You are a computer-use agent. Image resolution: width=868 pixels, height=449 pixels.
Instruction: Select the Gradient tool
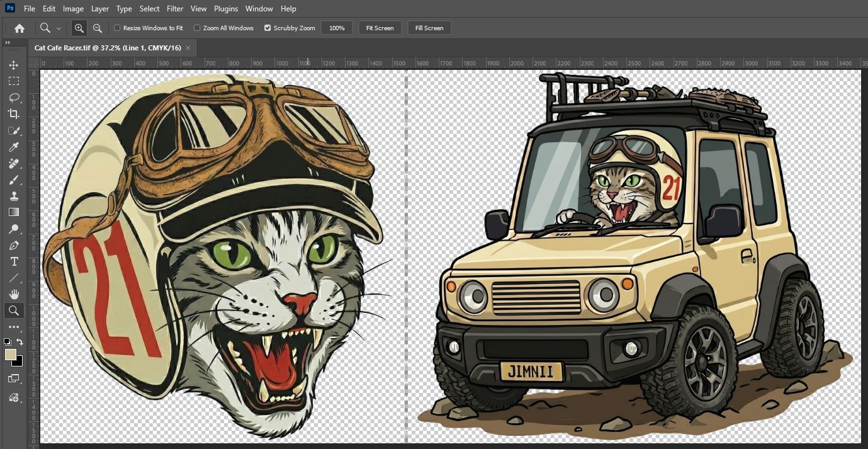click(14, 212)
